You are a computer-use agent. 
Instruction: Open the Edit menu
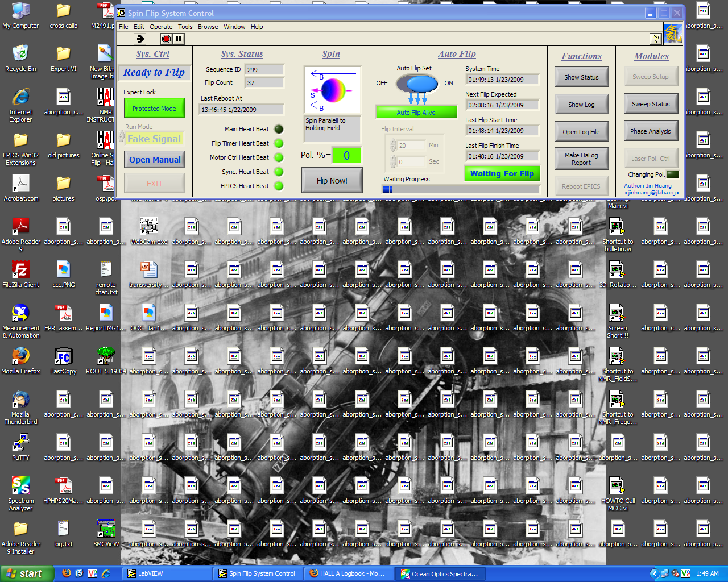(x=139, y=27)
